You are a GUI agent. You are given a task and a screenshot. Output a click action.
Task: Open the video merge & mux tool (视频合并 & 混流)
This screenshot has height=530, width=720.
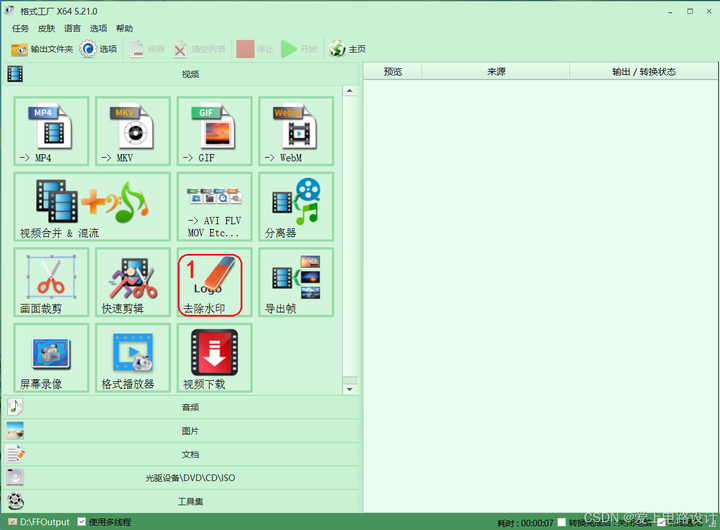(x=92, y=207)
